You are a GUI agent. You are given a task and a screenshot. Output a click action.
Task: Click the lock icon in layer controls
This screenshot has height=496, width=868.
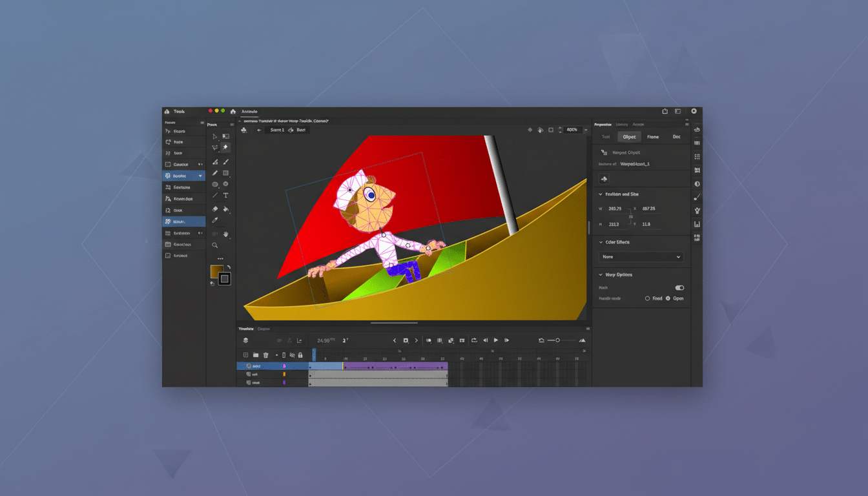[x=300, y=355]
